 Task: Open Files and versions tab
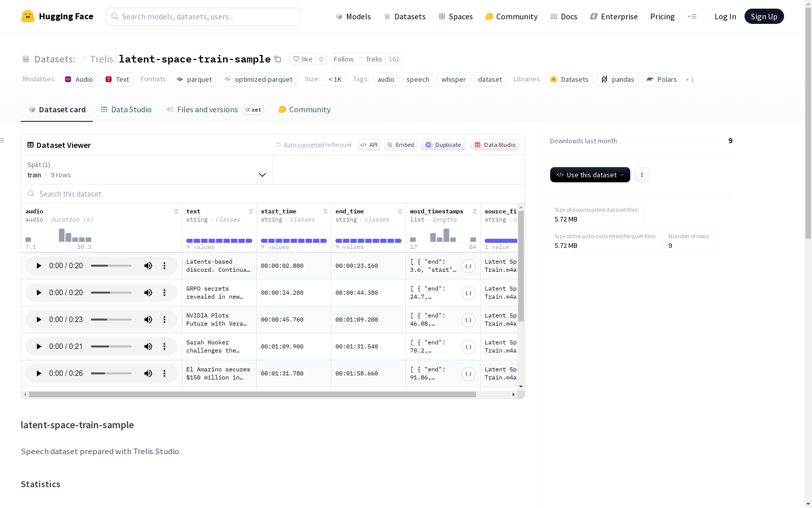click(x=215, y=110)
